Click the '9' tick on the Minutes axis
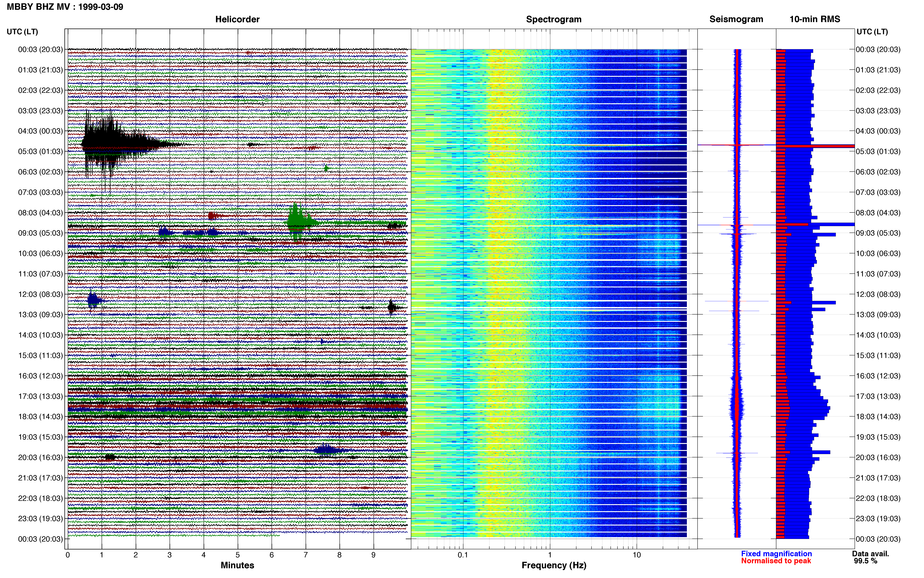 374,555
